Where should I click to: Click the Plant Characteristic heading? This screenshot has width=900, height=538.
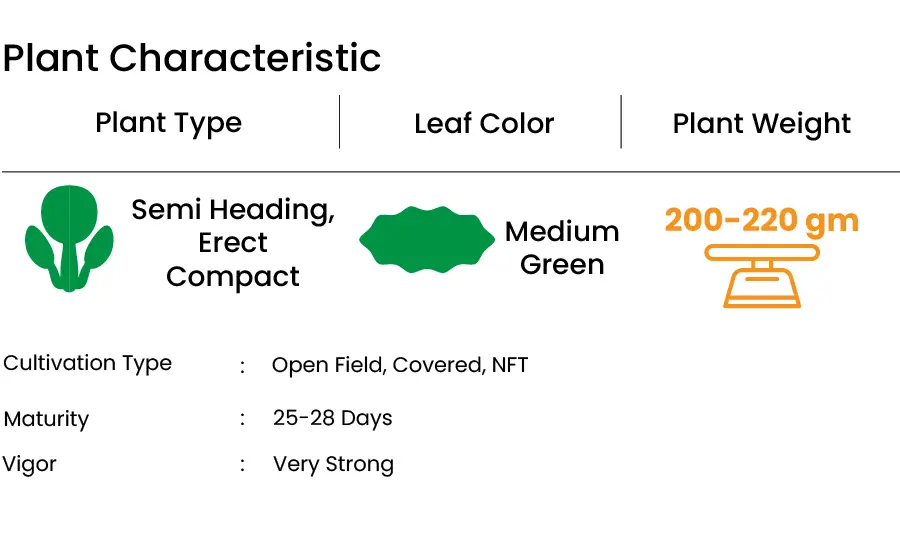(x=192, y=58)
